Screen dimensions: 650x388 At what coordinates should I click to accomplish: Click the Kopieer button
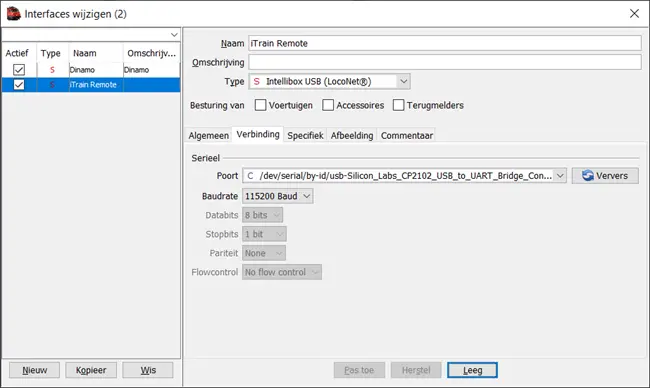tap(91, 370)
